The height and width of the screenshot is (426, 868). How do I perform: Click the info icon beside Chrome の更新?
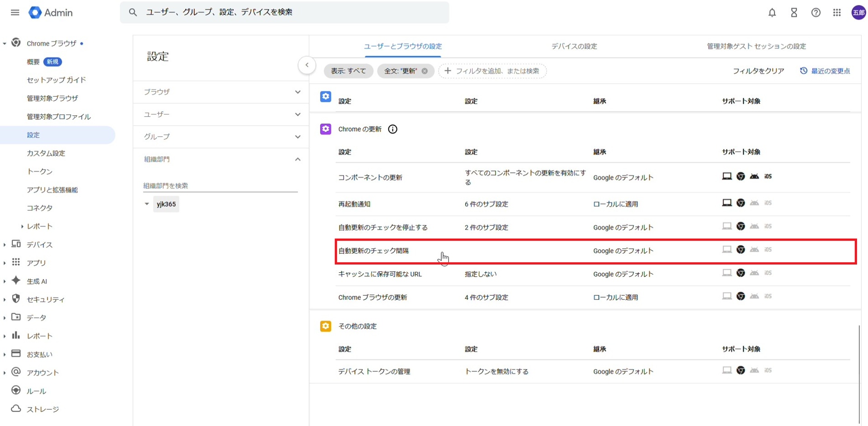click(392, 129)
